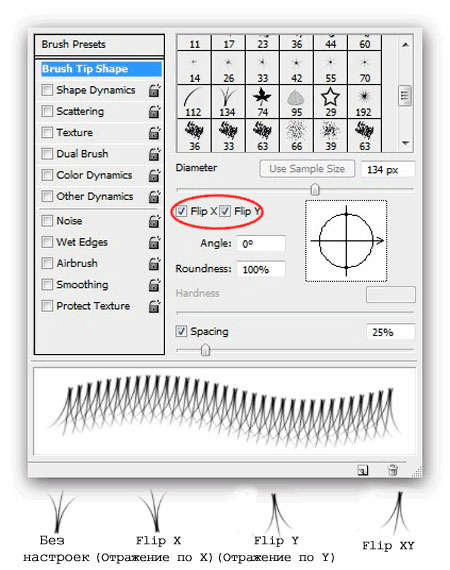Click the Spacing 25% field
Viewport: 450px width, 570px height.
[391, 332]
